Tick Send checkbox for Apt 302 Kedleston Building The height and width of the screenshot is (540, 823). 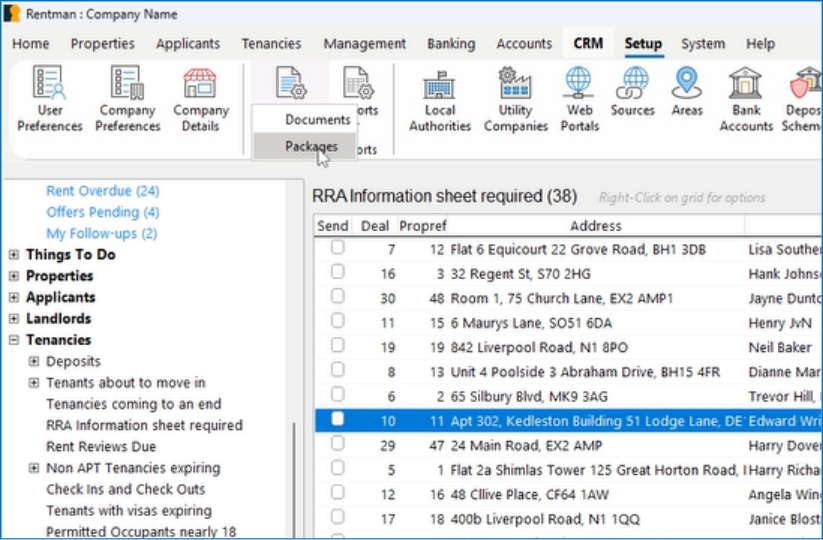[x=337, y=419]
